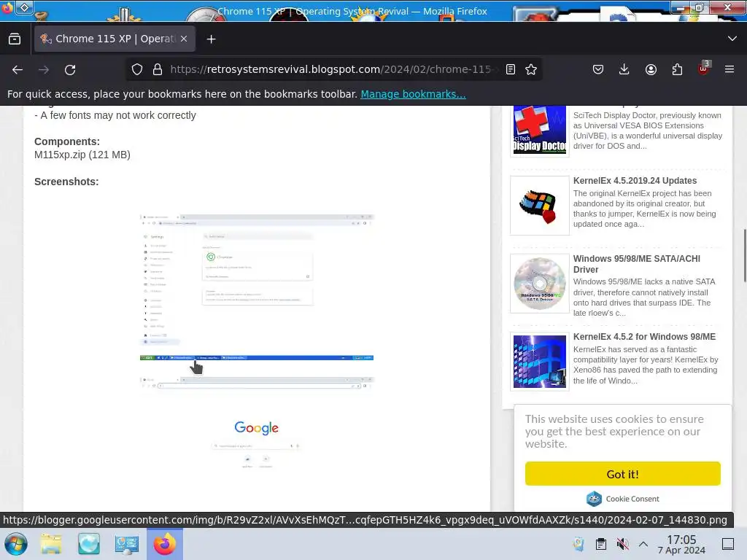Close the Chrome 115 XP tab
The image size is (747, 560).
[184, 39]
